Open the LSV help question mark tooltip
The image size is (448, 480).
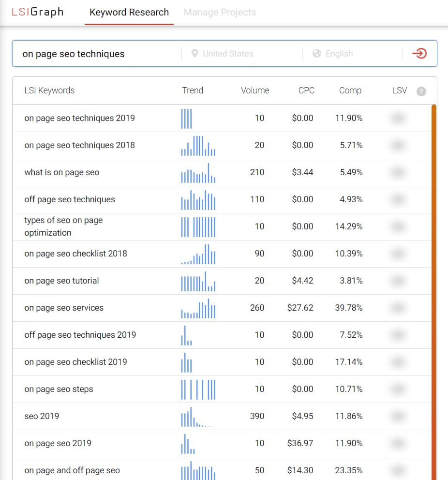421,90
